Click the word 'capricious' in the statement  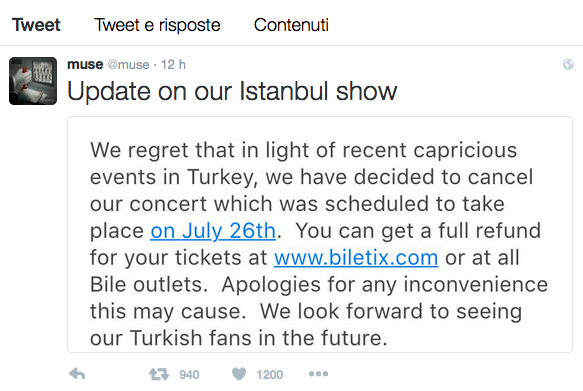click(465, 151)
